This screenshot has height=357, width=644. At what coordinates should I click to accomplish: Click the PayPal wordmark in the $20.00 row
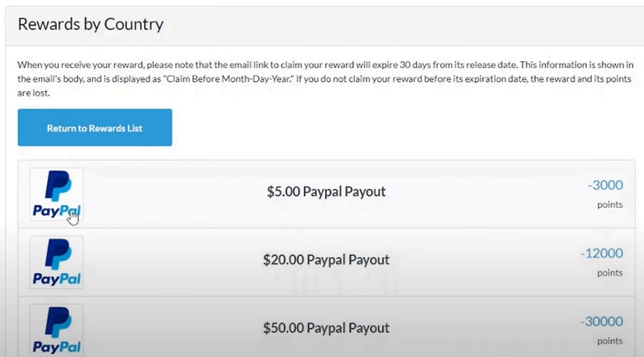(57, 279)
